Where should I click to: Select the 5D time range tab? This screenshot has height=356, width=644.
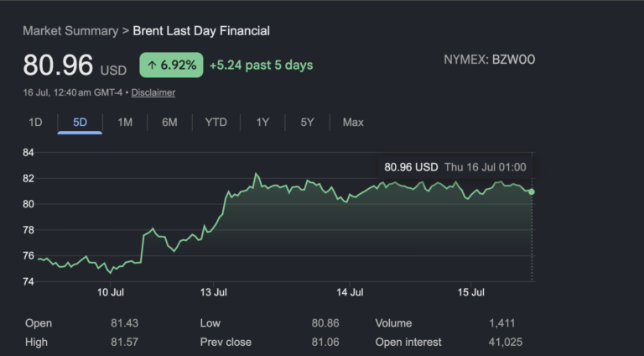[x=80, y=122]
